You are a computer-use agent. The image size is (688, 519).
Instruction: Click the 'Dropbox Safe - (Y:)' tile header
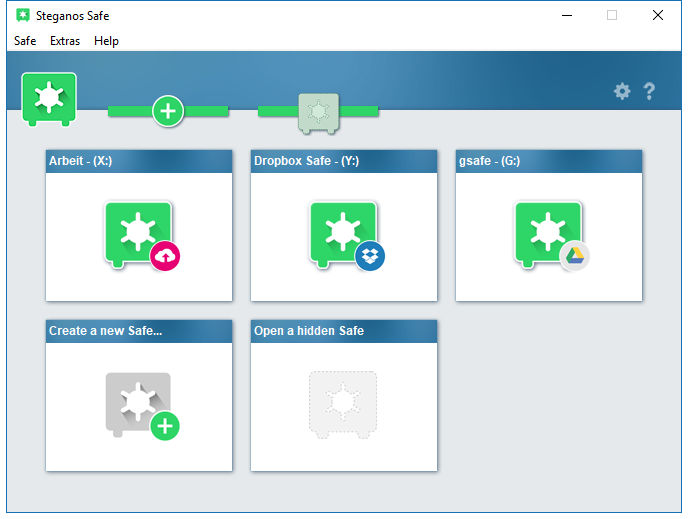[344, 161]
